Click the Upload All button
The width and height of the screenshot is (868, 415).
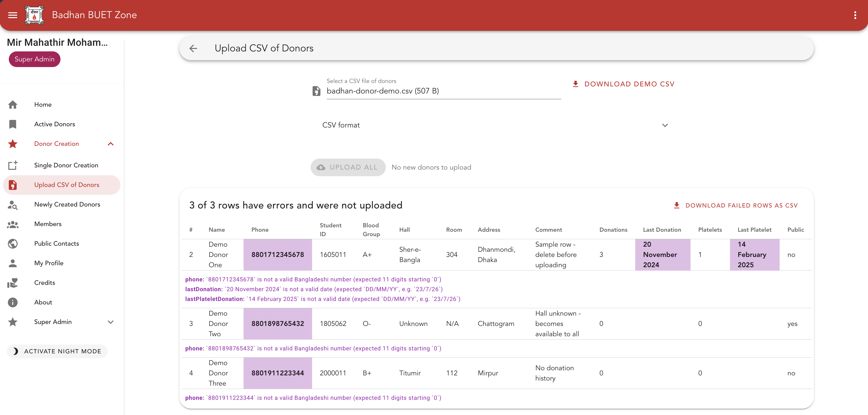(x=348, y=167)
